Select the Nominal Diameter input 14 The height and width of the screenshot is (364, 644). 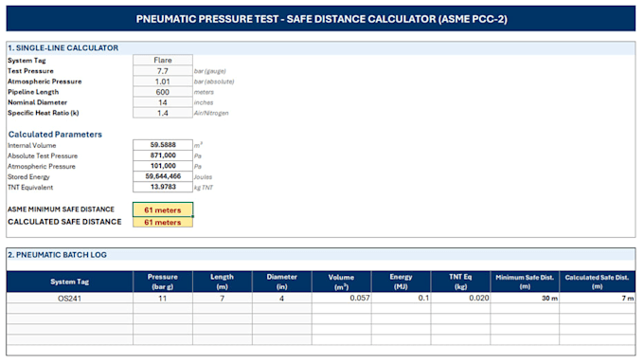pos(163,102)
